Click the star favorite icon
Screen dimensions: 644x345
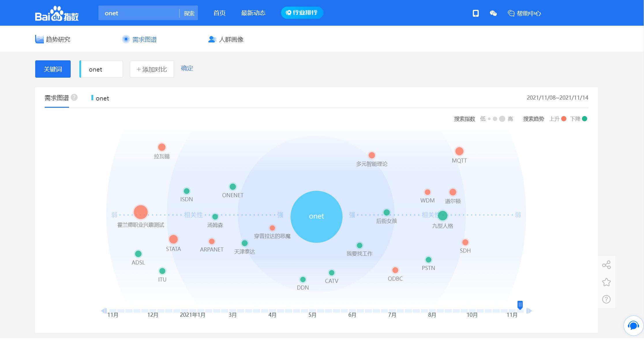click(x=606, y=282)
